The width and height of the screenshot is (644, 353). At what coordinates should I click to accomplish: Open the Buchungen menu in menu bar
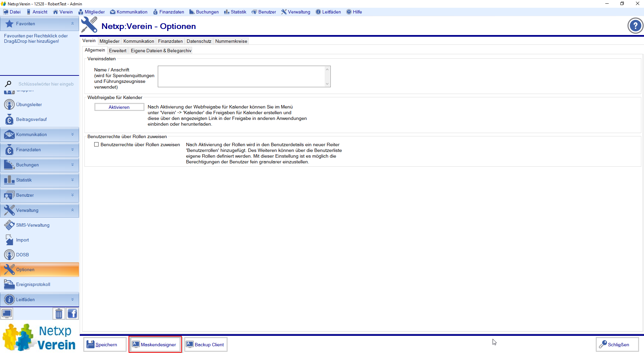(204, 12)
